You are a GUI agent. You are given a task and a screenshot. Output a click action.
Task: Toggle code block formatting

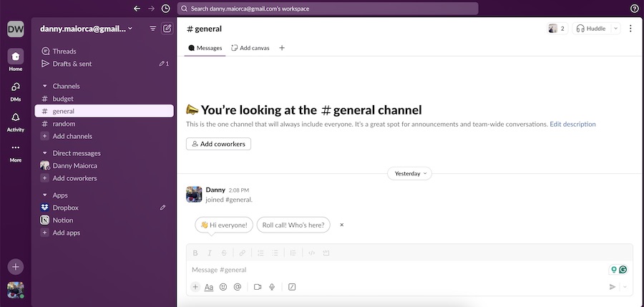click(326, 253)
